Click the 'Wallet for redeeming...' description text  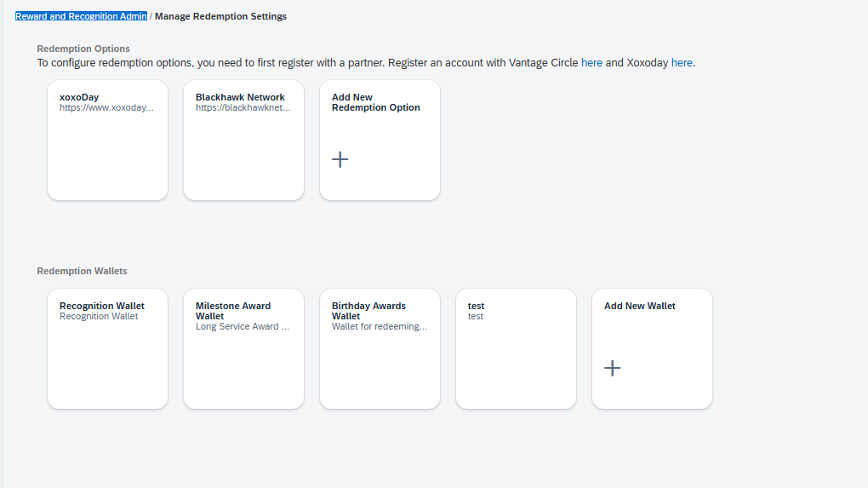(380, 326)
